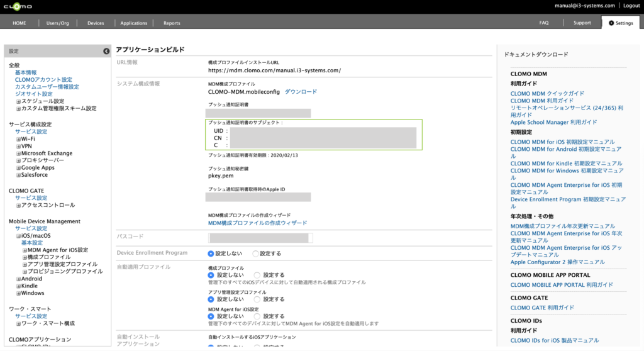Open サービス設定 under Mobile Device Management
This screenshot has width=644, height=351.
pyautogui.click(x=31, y=228)
